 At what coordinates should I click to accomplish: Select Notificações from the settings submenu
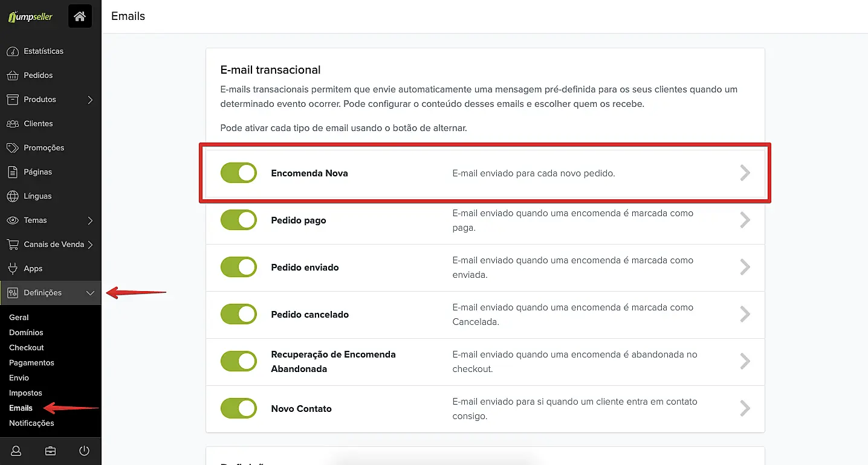click(x=31, y=423)
